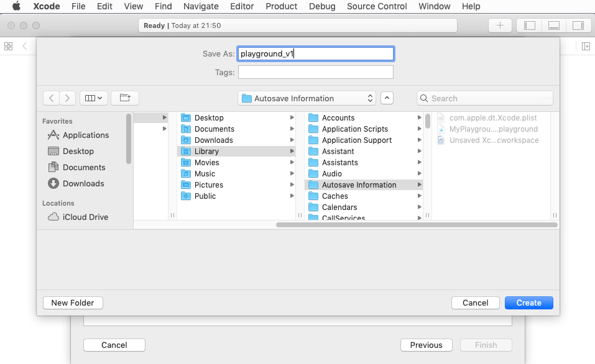This screenshot has height=364, width=595.
Task: Click the New Folder button
Action: (73, 303)
